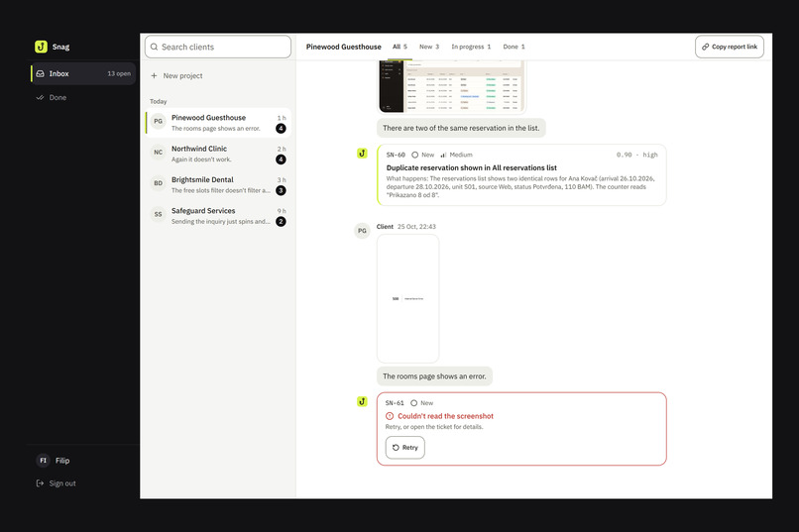The height and width of the screenshot is (532, 799).
Task: Click the Sign out arrow icon
Action: pos(41,483)
